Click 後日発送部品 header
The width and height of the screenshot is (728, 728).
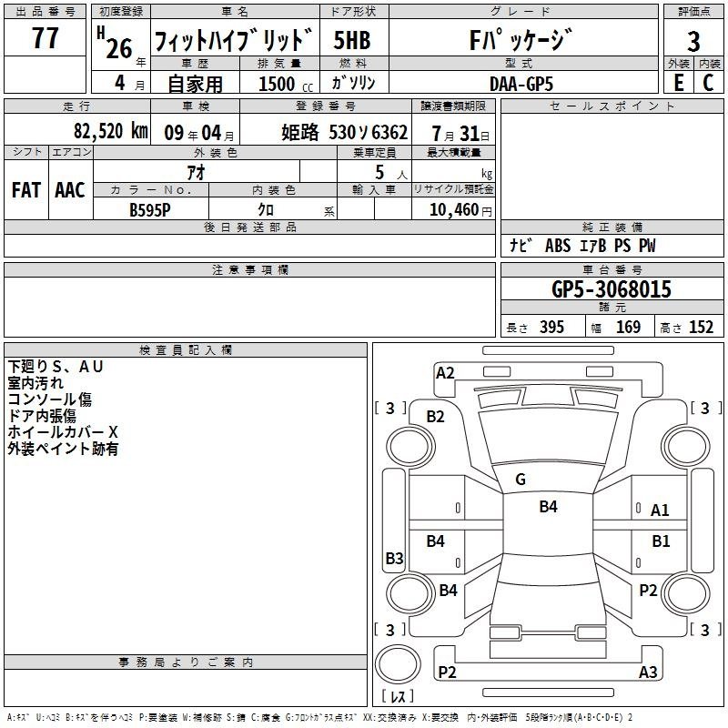pyautogui.click(x=249, y=227)
